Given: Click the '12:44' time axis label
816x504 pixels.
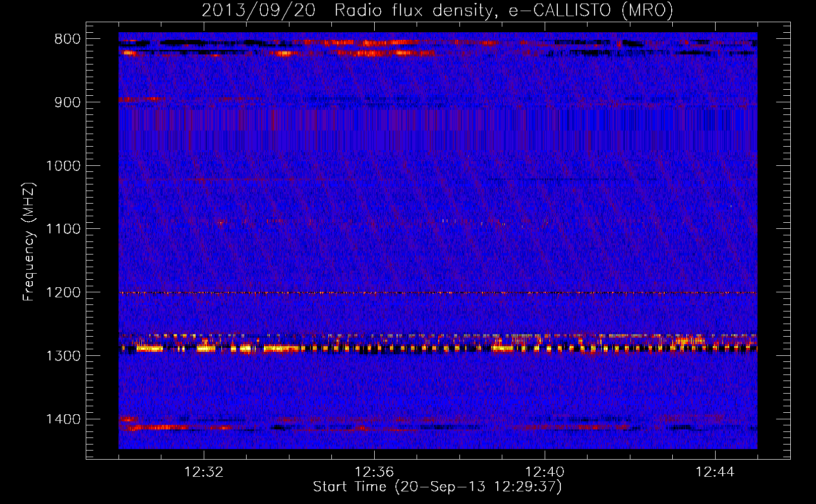Looking at the screenshot, I should [715, 472].
